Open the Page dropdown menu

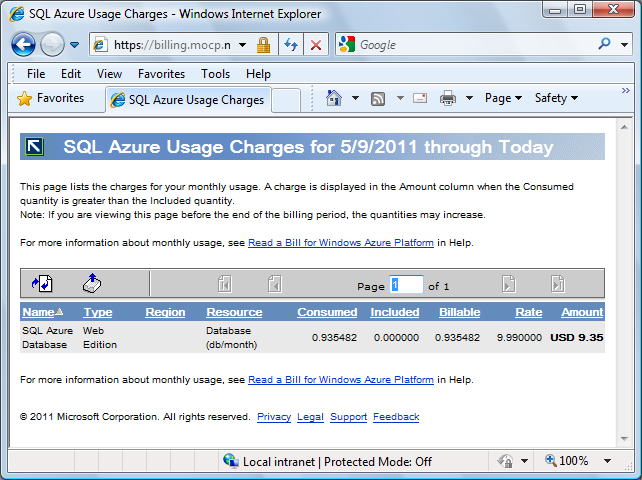pyautogui.click(x=503, y=98)
